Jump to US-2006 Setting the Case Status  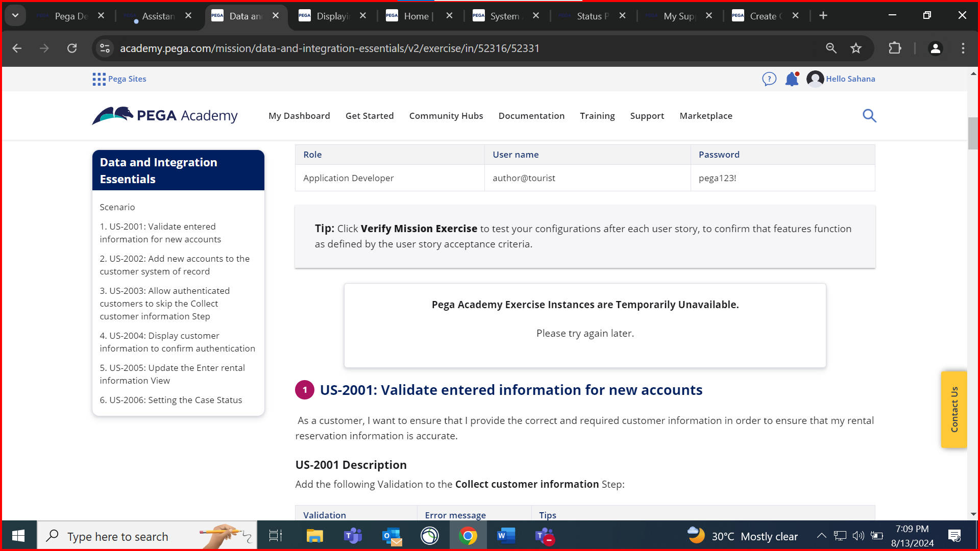tap(171, 400)
